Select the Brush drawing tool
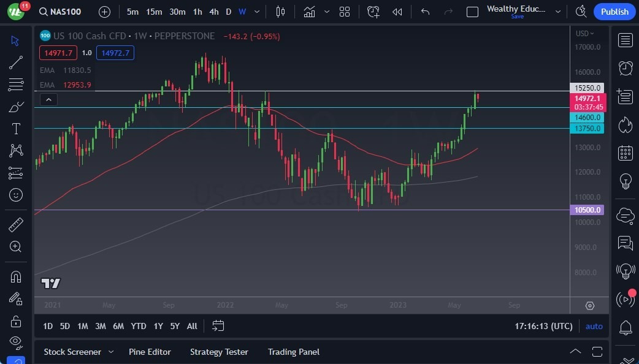Image resolution: width=639 pixels, height=364 pixels. (15, 107)
